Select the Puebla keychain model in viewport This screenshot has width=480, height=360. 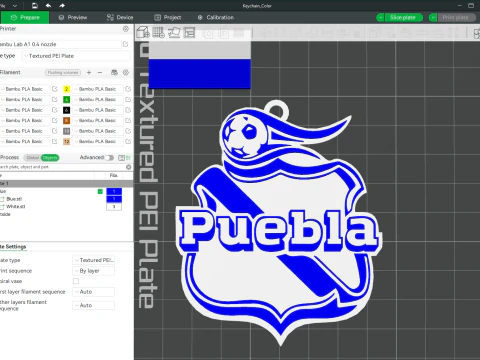279,223
